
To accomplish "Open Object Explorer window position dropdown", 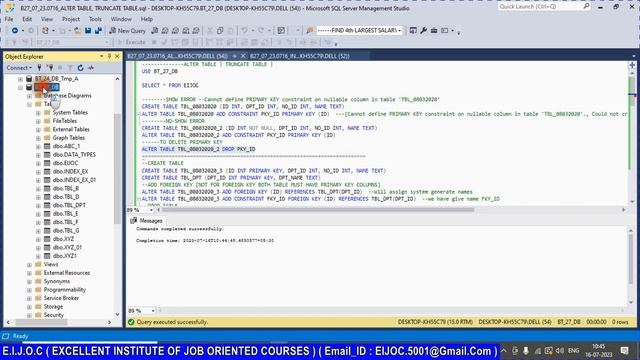I will pyautogui.click(x=102, y=56).
